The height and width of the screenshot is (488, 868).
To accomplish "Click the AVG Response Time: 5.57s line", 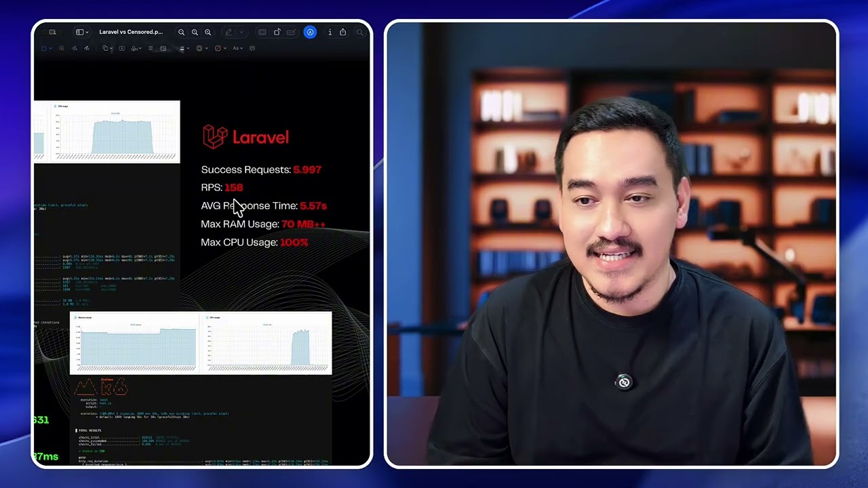I will 264,205.
